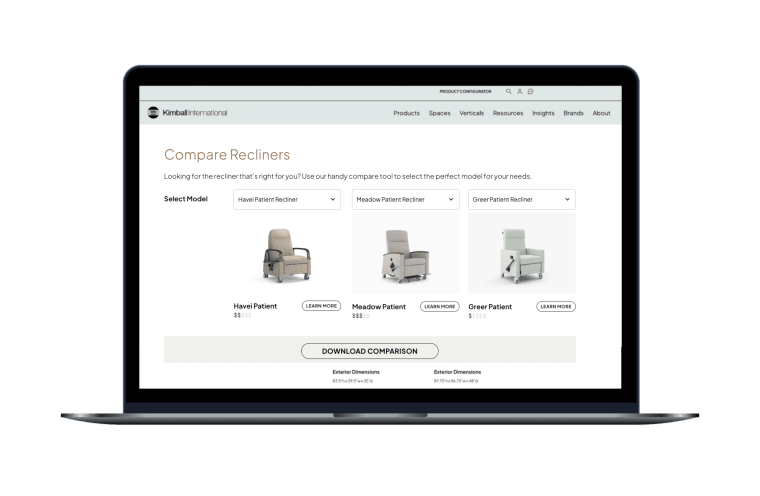Click the Meadow Patient price rating
760x496 pixels.
pyautogui.click(x=361, y=316)
